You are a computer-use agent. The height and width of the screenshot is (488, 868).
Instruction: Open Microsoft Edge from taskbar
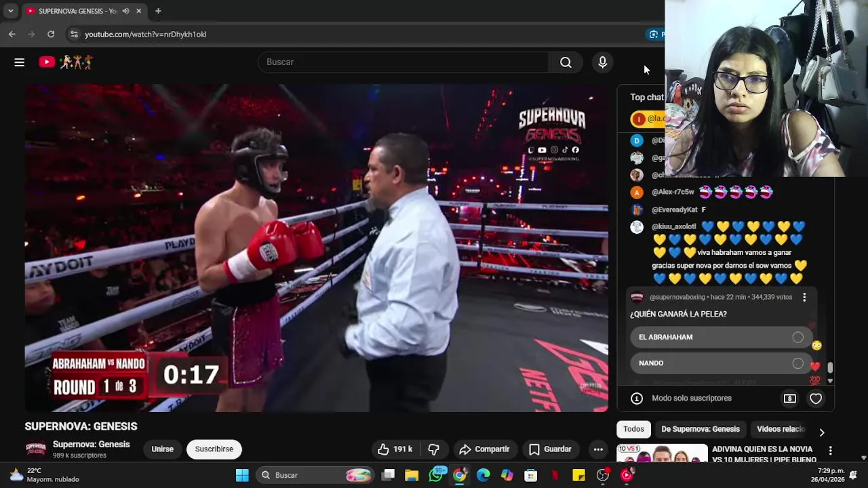pyautogui.click(x=483, y=475)
